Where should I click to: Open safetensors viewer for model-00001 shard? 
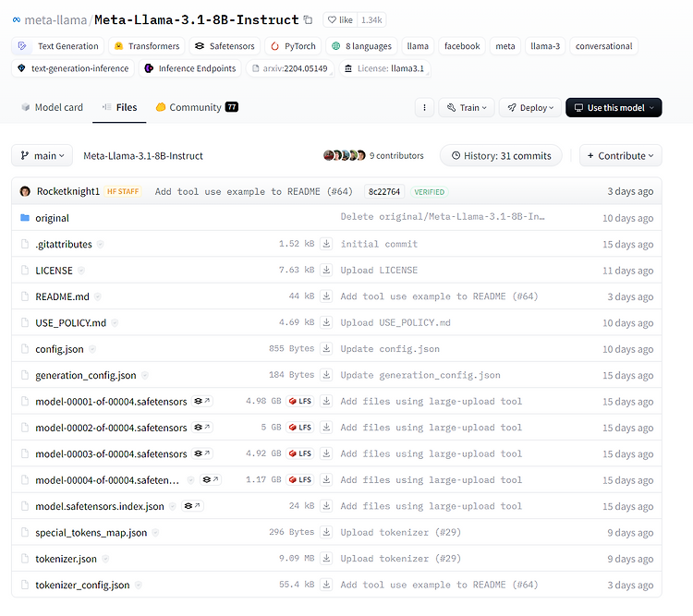(202, 401)
